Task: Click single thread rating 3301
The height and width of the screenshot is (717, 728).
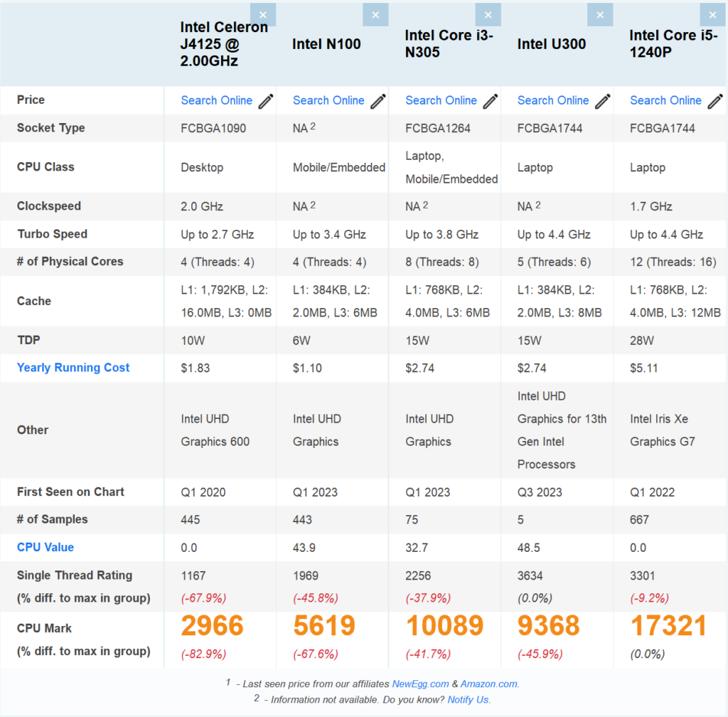Action: 642,576
